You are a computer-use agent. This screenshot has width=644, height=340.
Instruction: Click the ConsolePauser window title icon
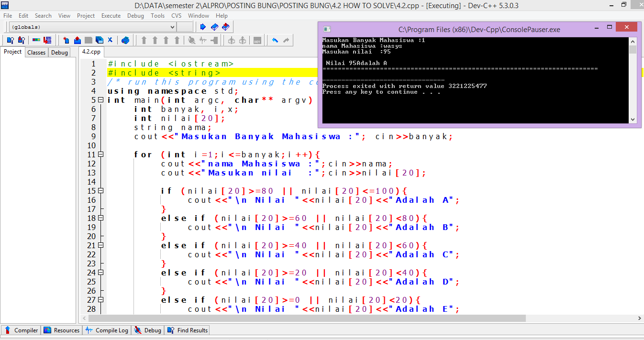tap(327, 29)
